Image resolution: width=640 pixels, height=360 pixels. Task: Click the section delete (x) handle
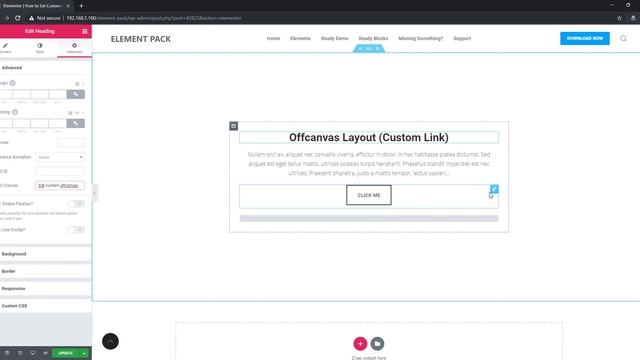pyautogui.click(x=378, y=49)
